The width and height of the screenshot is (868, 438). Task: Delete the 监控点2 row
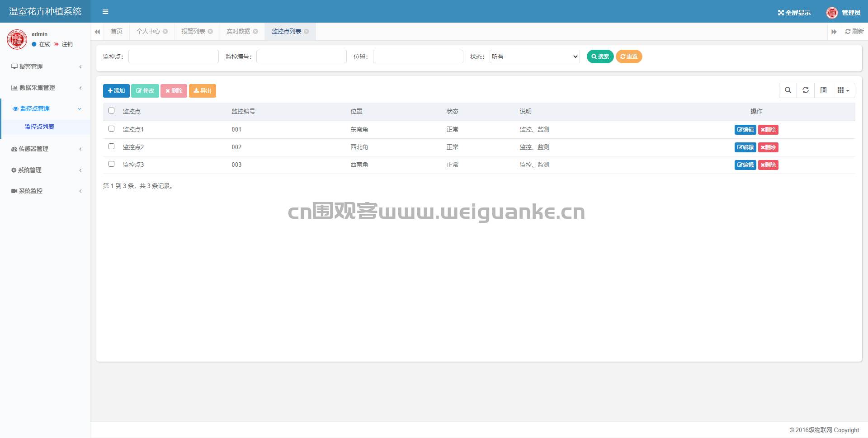768,147
